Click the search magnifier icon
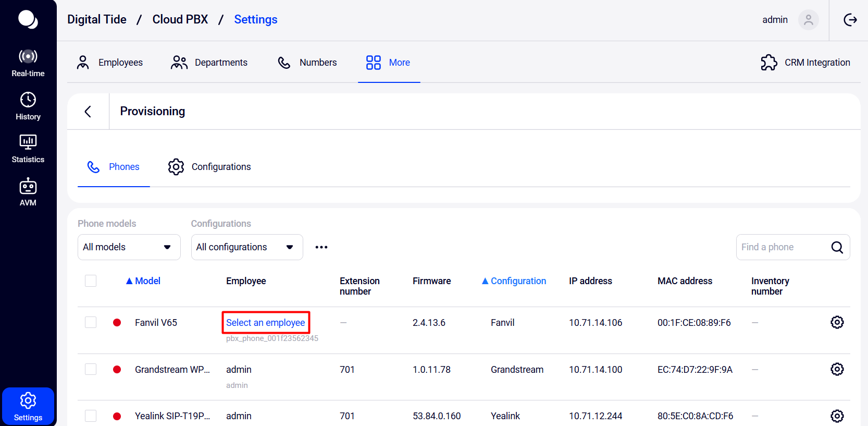 pos(837,247)
